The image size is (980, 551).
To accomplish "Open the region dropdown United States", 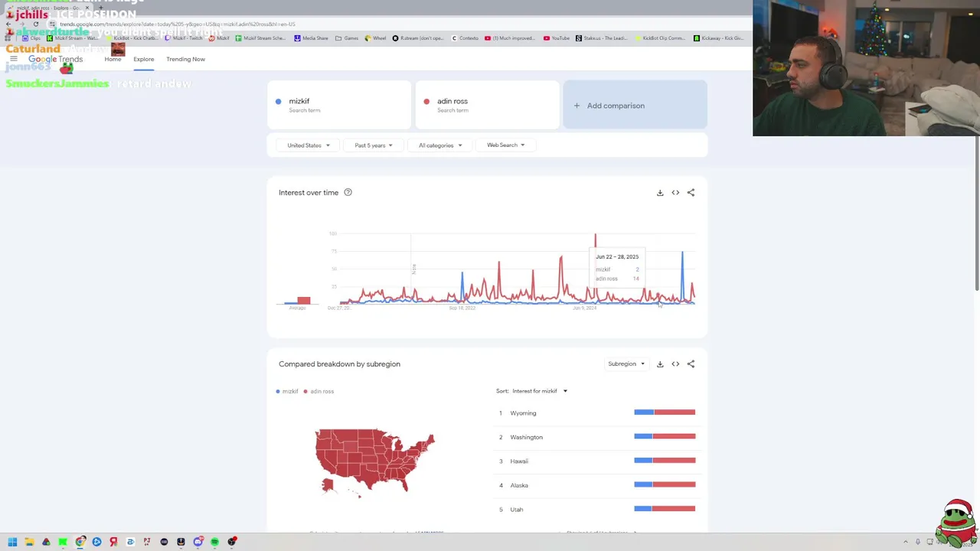I will pyautogui.click(x=308, y=145).
